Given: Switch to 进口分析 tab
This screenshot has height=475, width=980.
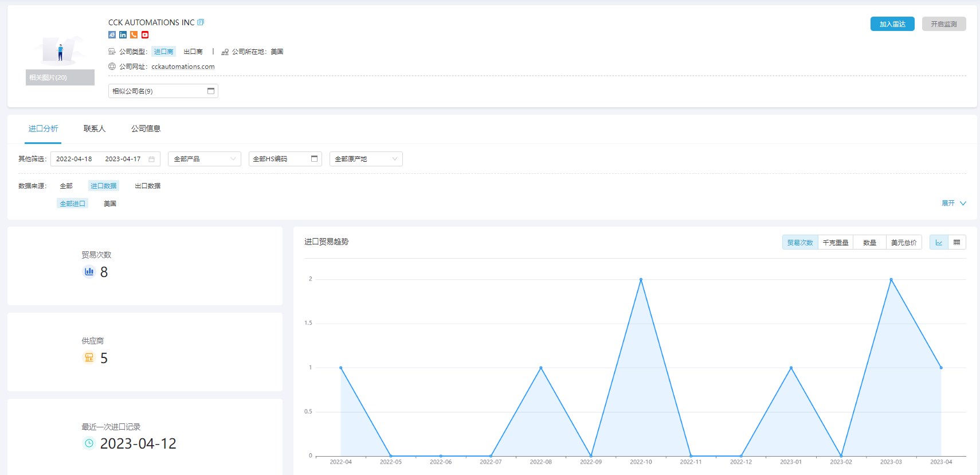Looking at the screenshot, I should pyautogui.click(x=44, y=129).
